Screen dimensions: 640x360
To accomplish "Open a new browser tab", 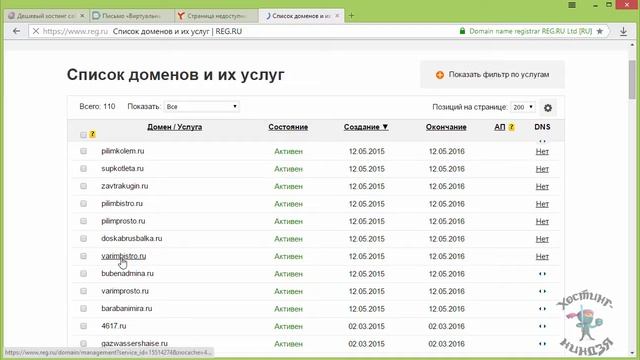I will [x=351, y=16].
